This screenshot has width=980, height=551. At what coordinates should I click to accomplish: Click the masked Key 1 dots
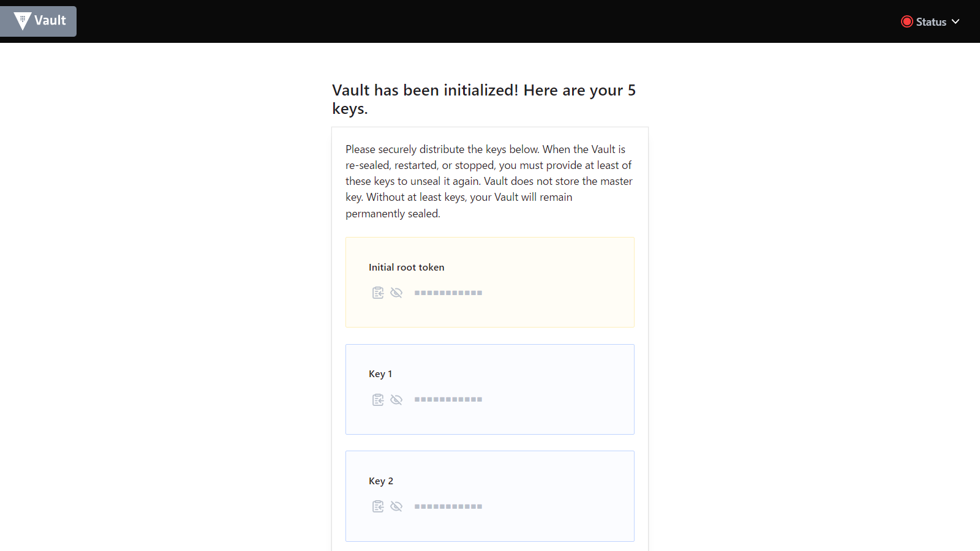[x=448, y=400]
